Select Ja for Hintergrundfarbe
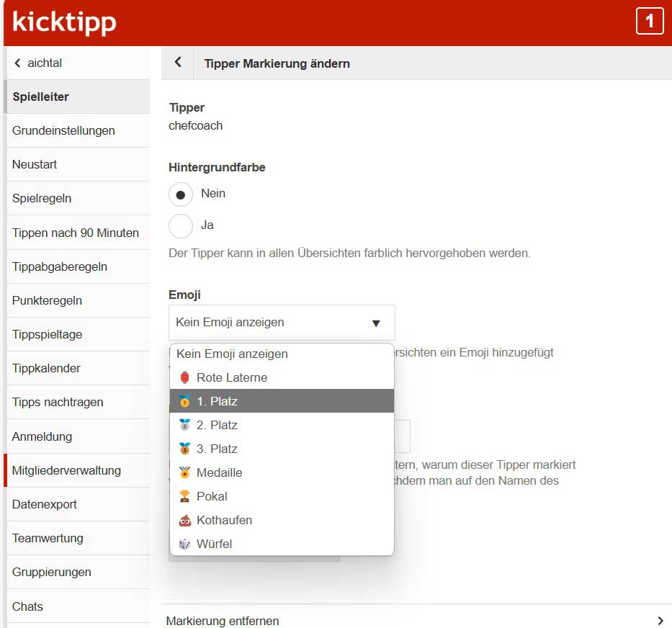Image resolution: width=672 pixels, height=628 pixels. click(181, 225)
